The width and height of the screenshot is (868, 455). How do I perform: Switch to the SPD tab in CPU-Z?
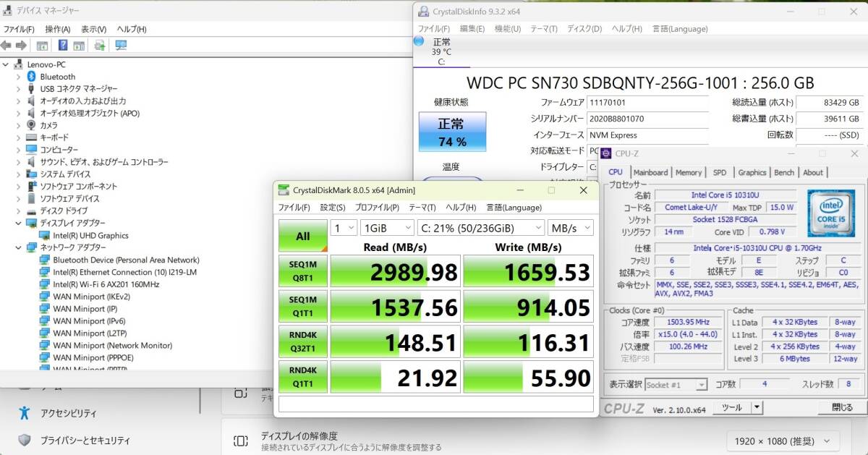point(720,172)
